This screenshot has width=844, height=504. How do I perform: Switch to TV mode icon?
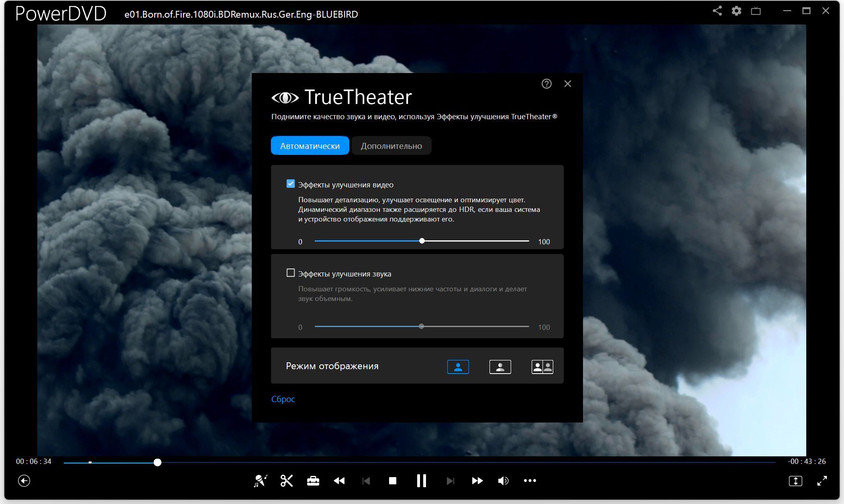coord(756,11)
